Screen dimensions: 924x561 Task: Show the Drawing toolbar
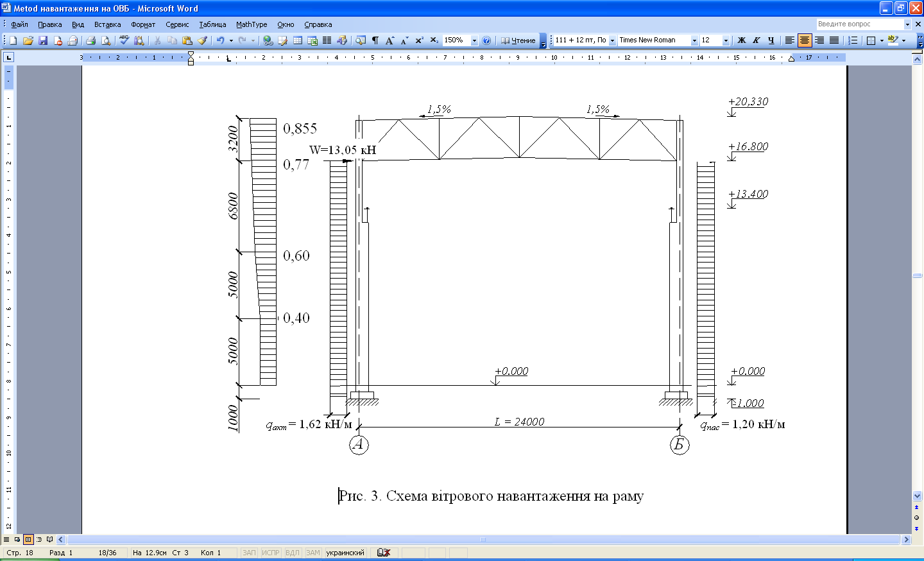coord(342,40)
